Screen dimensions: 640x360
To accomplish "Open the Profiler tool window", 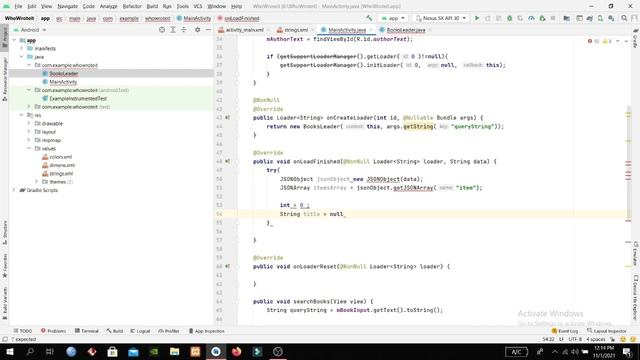I will (169, 331).
